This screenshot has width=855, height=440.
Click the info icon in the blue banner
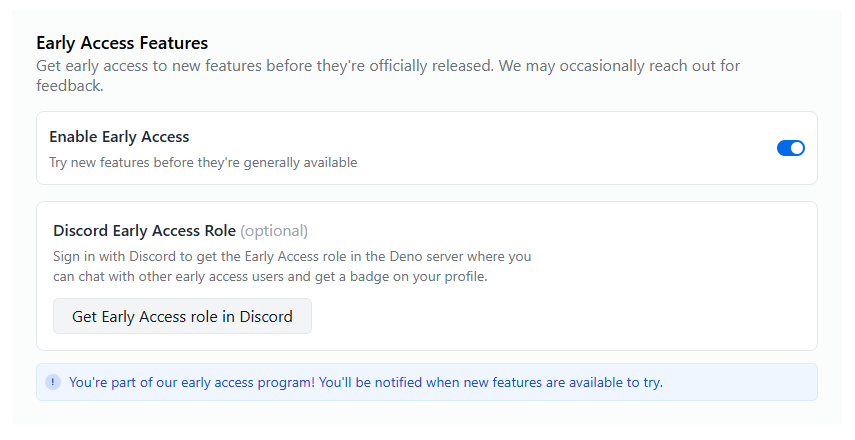click(52, 382)
